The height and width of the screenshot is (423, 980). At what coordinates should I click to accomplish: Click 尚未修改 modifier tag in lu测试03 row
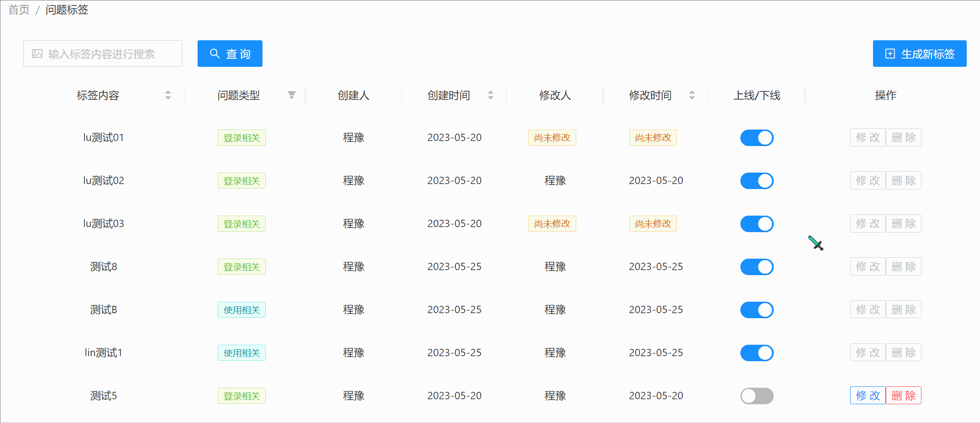click(552, 224)
